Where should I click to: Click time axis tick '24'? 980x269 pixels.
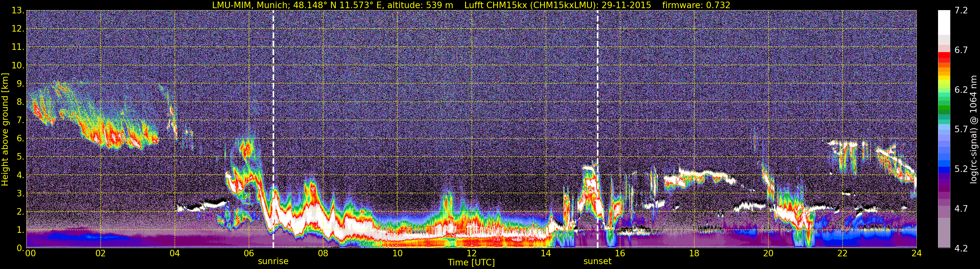pos(917,253)
